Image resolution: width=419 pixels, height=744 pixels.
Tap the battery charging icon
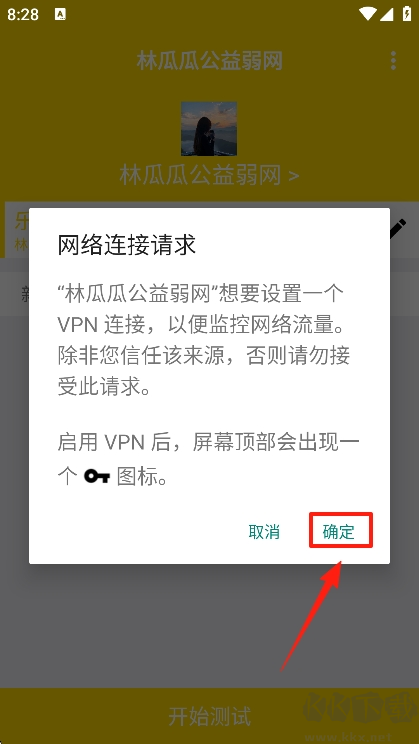point(407,14)
